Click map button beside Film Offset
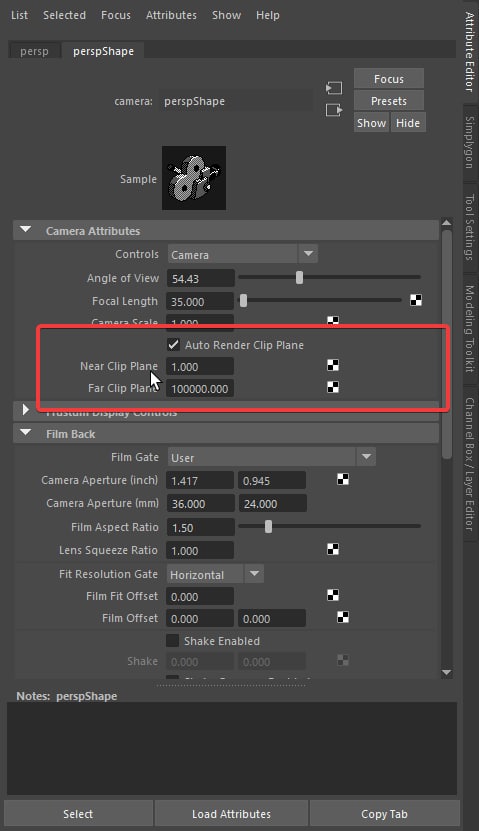This screenshot has width=479, height=831. pyautogui.click(x=343, y=617)
